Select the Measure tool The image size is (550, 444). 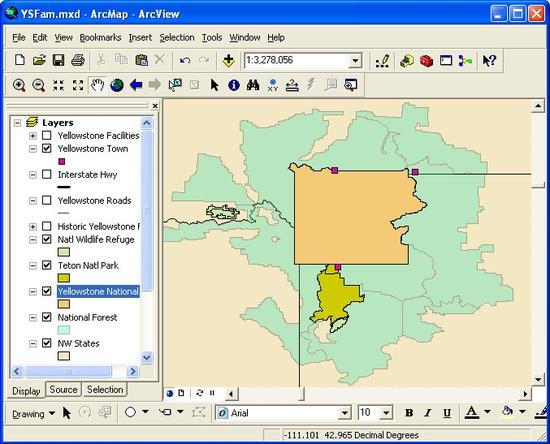pos(292,85)
